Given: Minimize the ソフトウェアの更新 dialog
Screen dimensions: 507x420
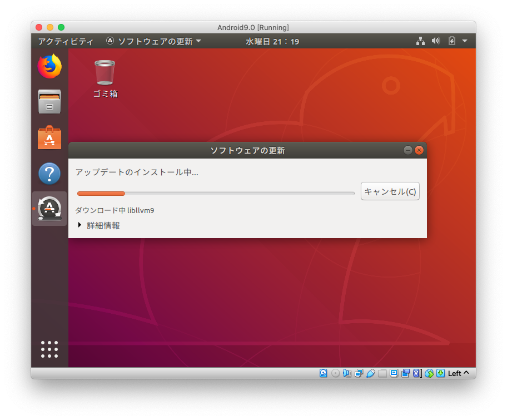Looking at the screenshot, I should [x=407, y=150].
